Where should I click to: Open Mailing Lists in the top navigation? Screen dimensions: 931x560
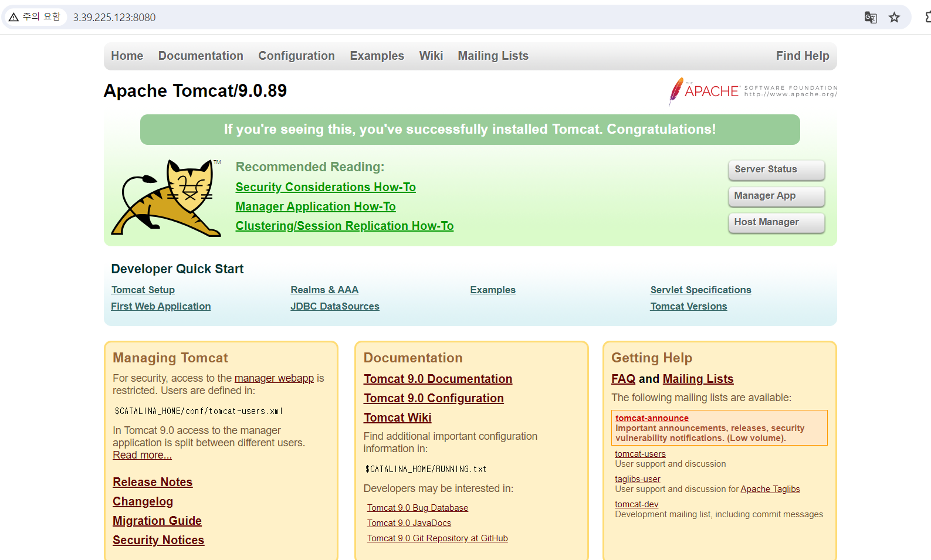tap(493, 56)
